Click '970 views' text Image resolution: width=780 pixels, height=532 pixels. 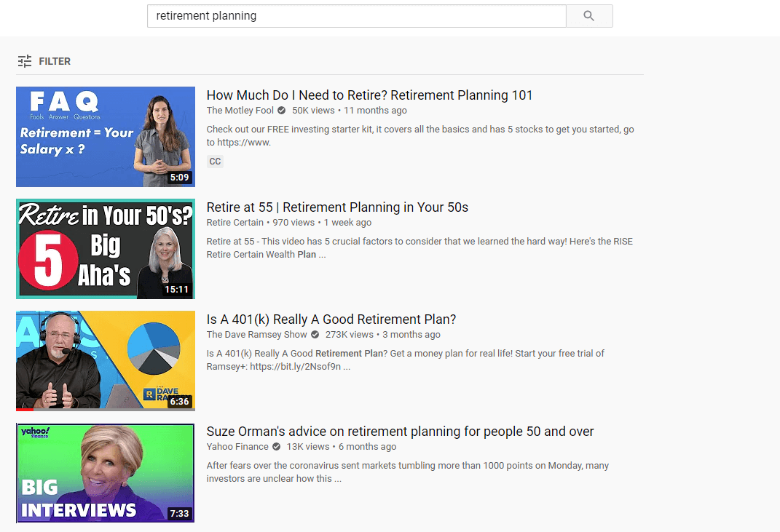[294, 222]
